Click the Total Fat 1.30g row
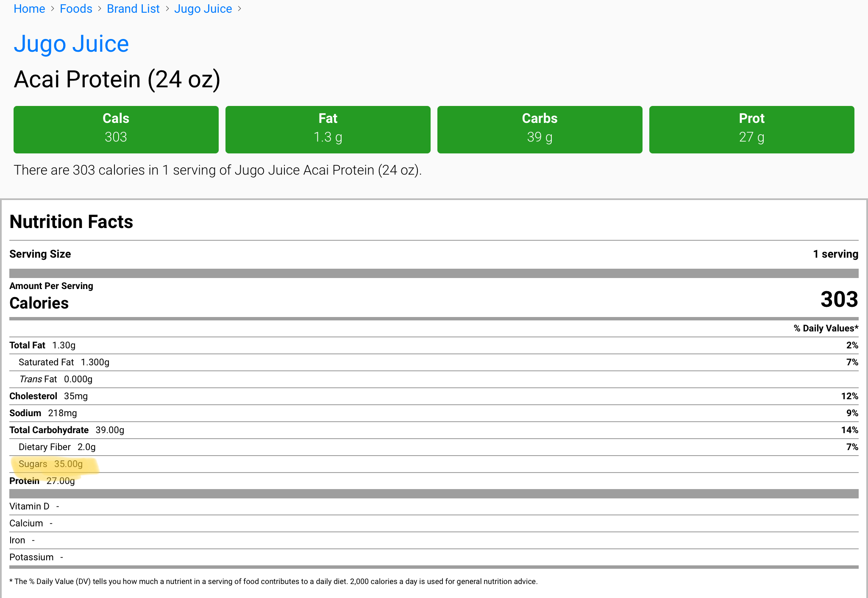Screen dimensions: 868x598 434,345
